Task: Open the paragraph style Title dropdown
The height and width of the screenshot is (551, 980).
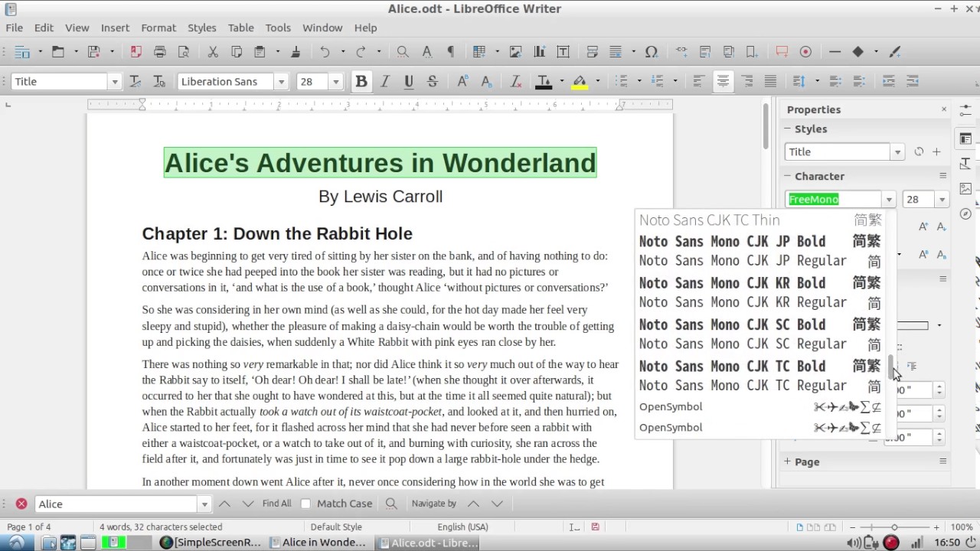Action: [x=115, y=82]
